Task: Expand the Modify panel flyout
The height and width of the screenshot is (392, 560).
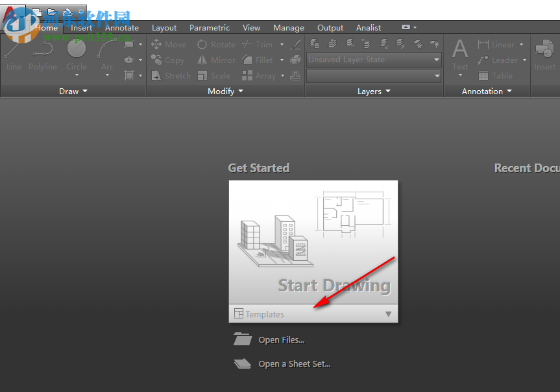Action: 225,92
